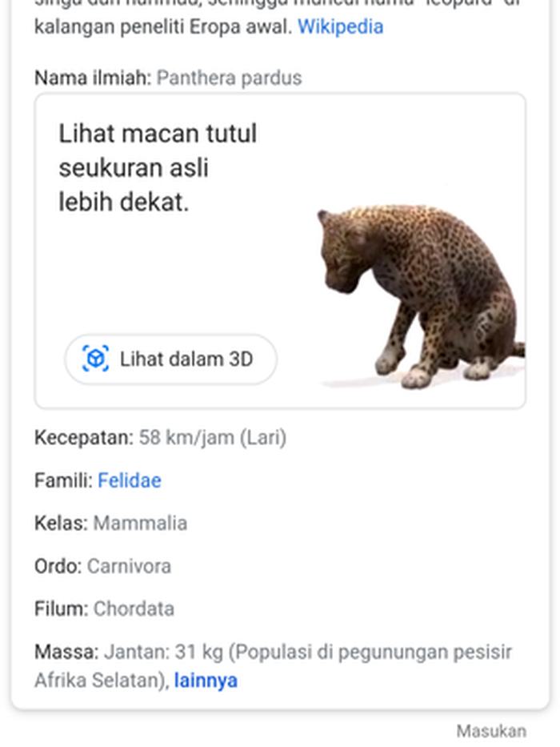Click the Chordata phylum value
Image resolution: width=560 pixels, height=747 pixels.
tap(134, 608)
